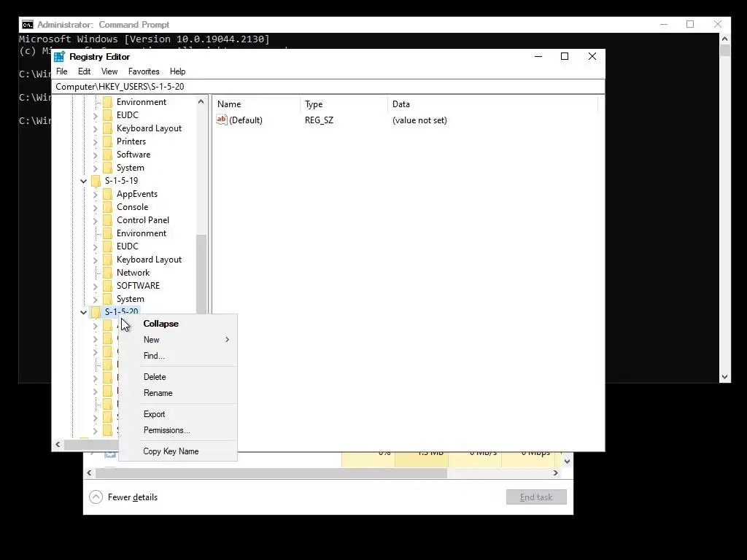Expand the Control Panel key
Screen dimensions: 747x560
96,220
